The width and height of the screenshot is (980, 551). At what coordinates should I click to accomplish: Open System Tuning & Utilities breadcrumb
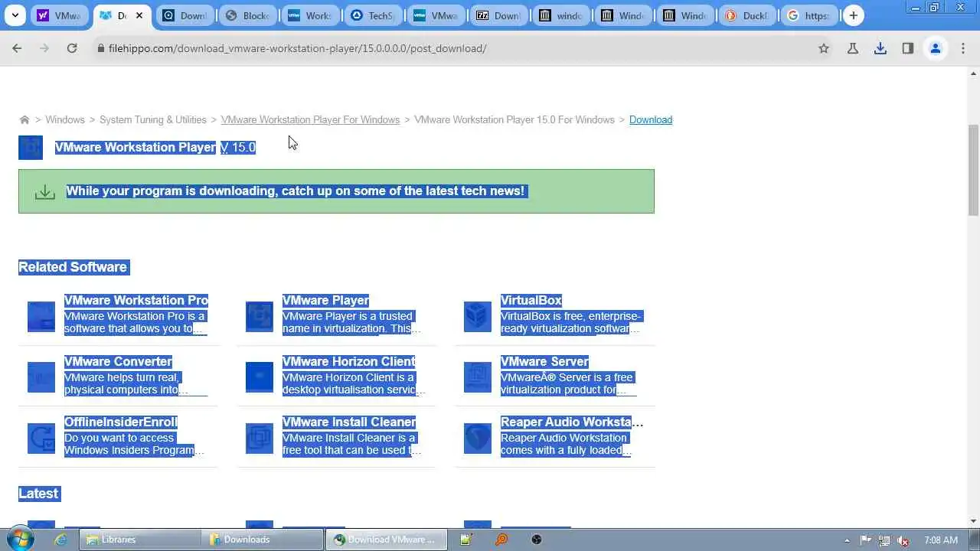click(x=153, y=119)
